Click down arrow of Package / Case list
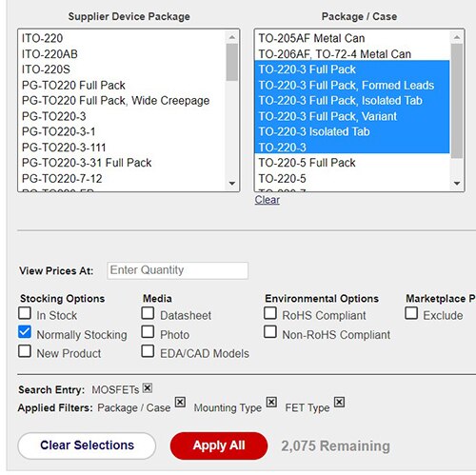Screen dimensions: 476x475 [457, 183]
